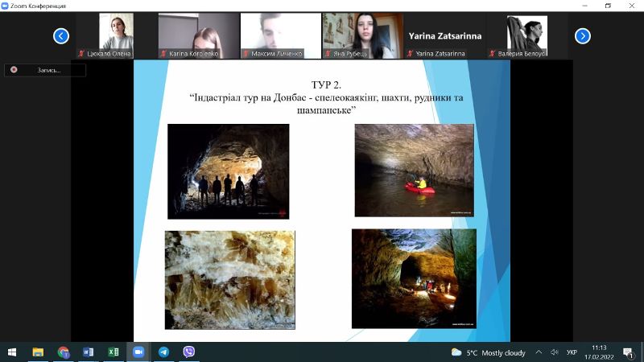Click the Zoom taskbar icon
The width and height of the screenshot is (644, 362).
pyautogui.click(x=138, y=352)
